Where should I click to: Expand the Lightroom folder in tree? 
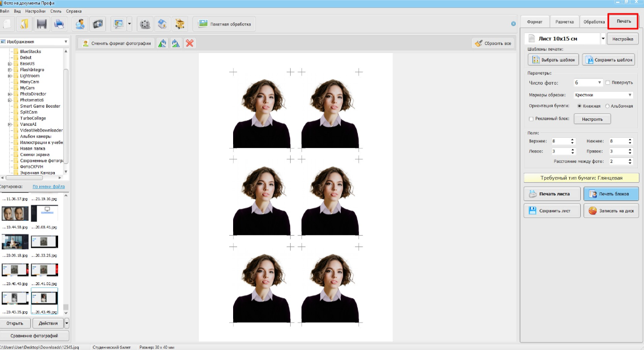pyautogui.click(x=10, y=76)
